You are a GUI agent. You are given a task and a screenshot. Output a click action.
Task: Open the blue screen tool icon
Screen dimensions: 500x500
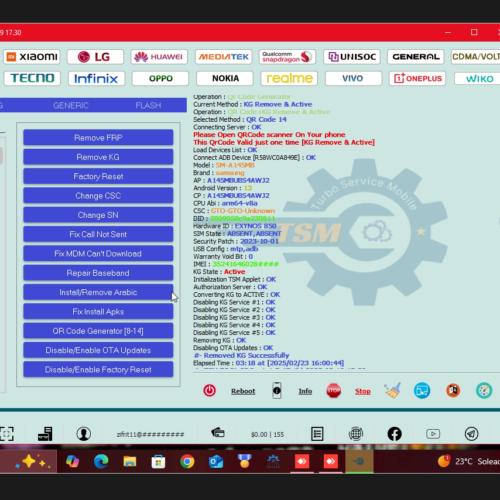pos(422,390)
